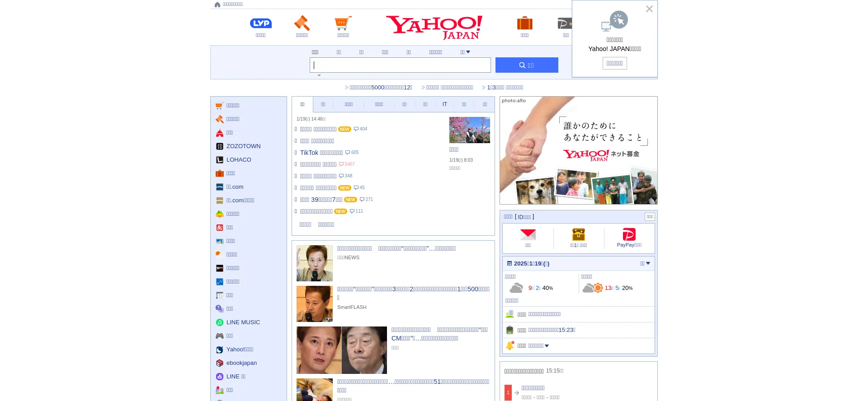Expand the dropdown in the bell notification row
Image resolution: width=868 pixels, height=401 pixels.
[546, 346]
